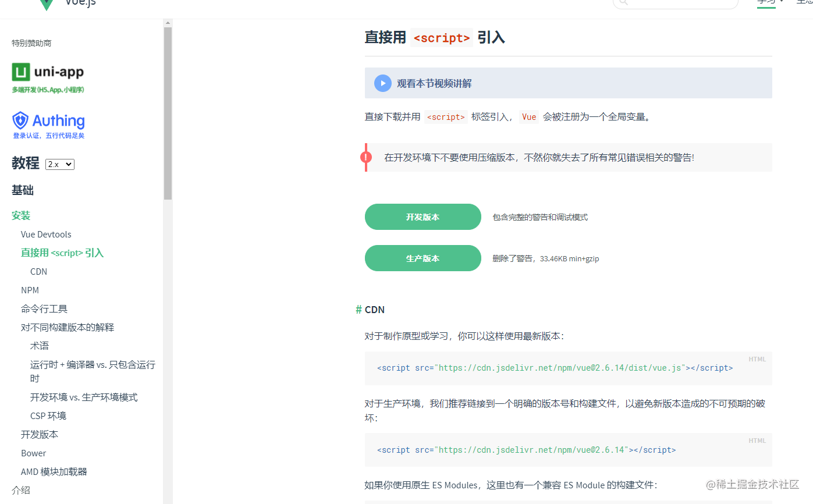Jump to 术语 sidebar sub-item
Screen dimensions: 813x504
40,346
